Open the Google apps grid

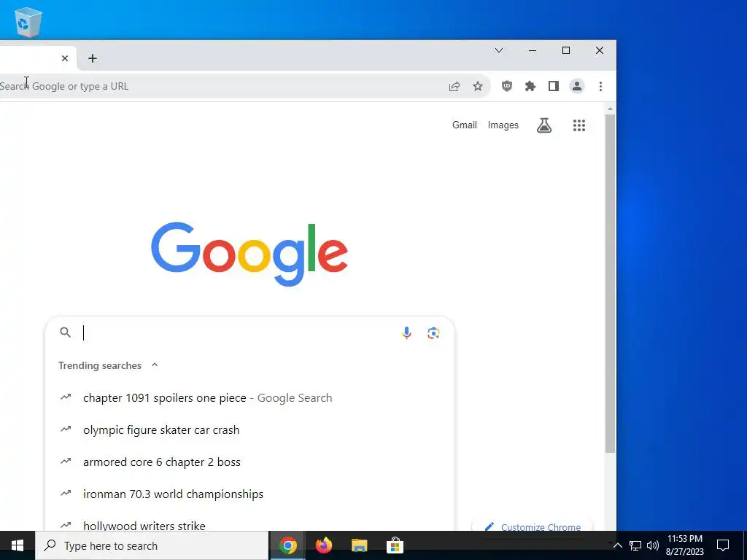tap(578, 125)
